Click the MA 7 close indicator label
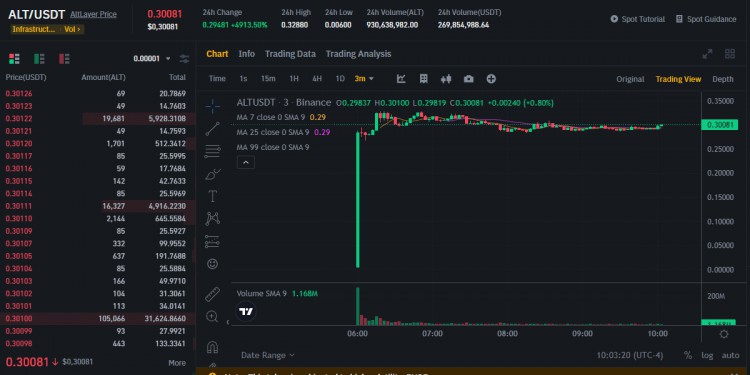Viewport: 750px width, 375px height. pos(273,117)
